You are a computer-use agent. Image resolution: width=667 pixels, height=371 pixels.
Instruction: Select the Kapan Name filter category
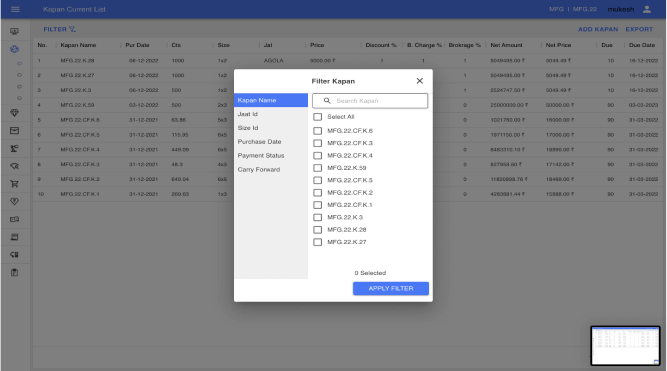click(271, 100)
